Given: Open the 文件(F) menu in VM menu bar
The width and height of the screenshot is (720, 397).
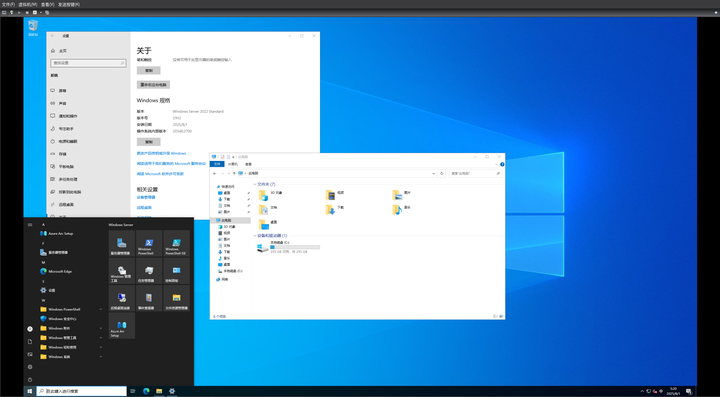Looking at the screenshot, I should 8,4.
